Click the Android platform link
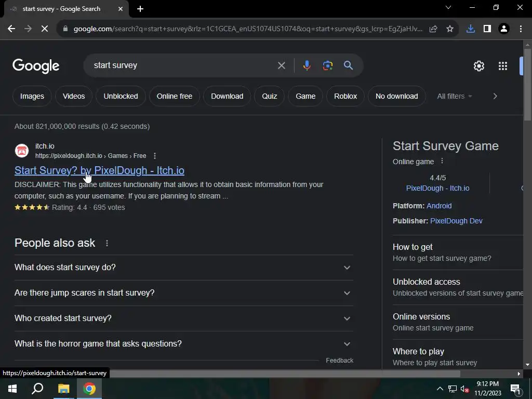 438,206
